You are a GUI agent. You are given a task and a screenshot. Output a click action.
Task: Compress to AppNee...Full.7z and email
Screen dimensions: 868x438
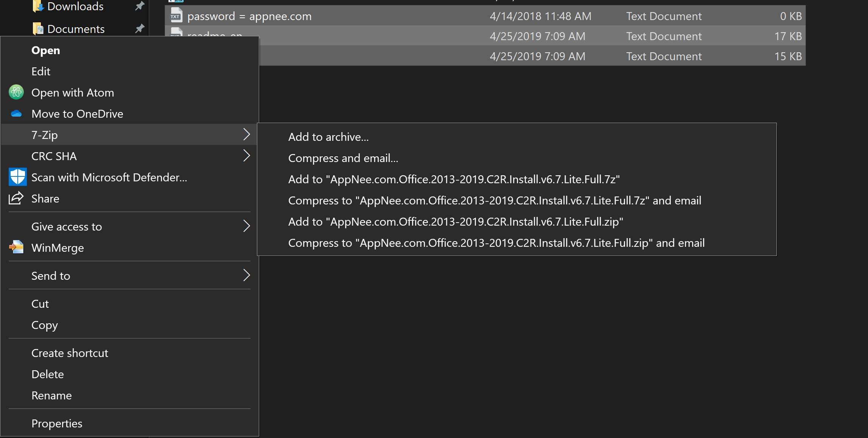pos(517,200)
